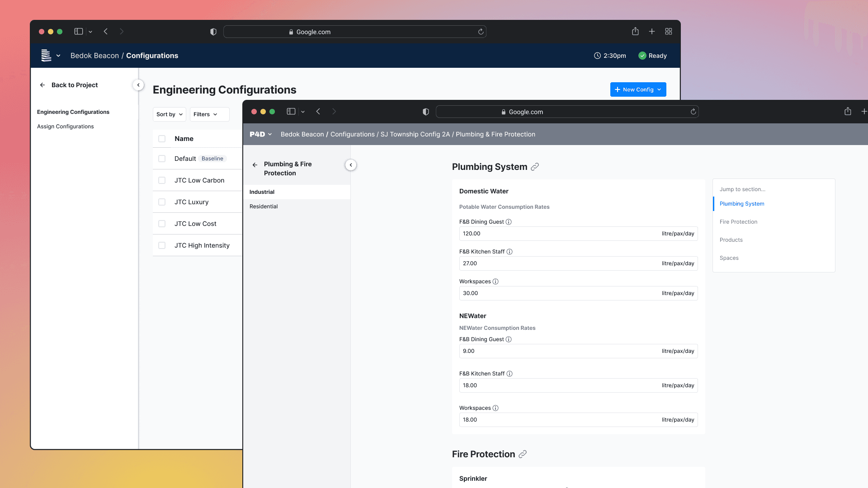Jump to Fire Protection section

(738, 222)
